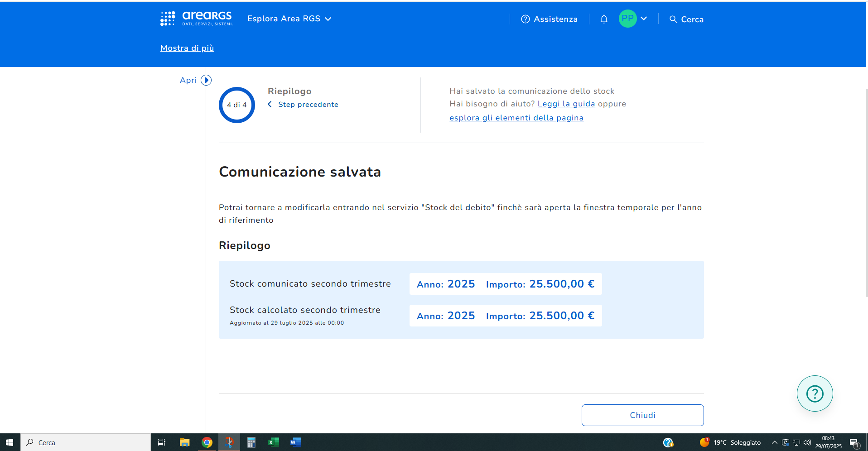Click the PP user avatar
868x451 pixels.
[627, 19]
